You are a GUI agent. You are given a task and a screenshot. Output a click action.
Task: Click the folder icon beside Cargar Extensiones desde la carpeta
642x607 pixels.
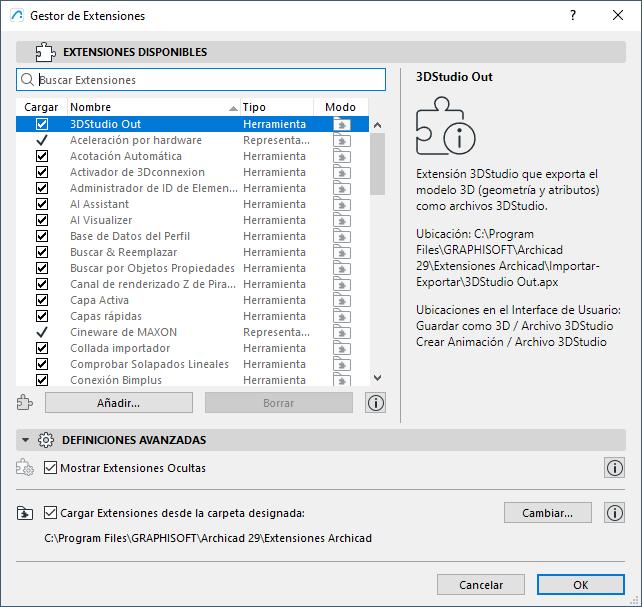point(25,513)
